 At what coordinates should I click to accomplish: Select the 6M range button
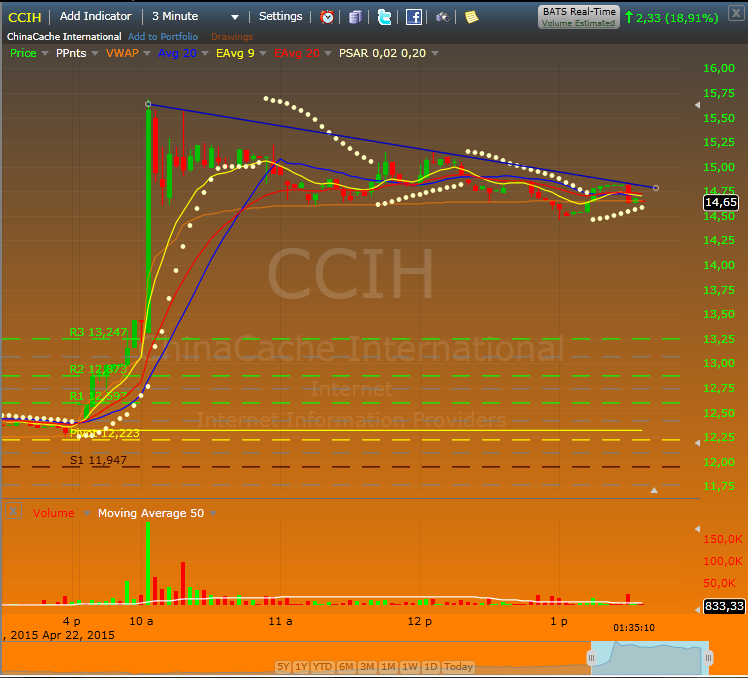(x=346, y=667)
